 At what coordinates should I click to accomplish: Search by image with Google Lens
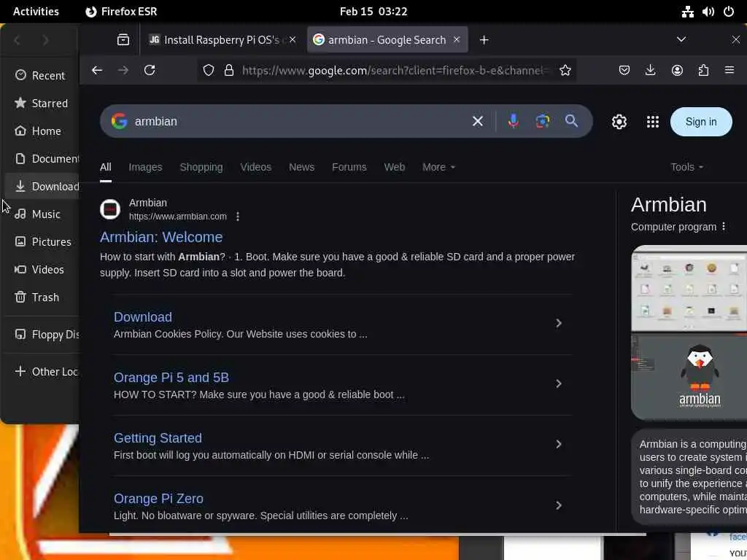pos(542,122)
